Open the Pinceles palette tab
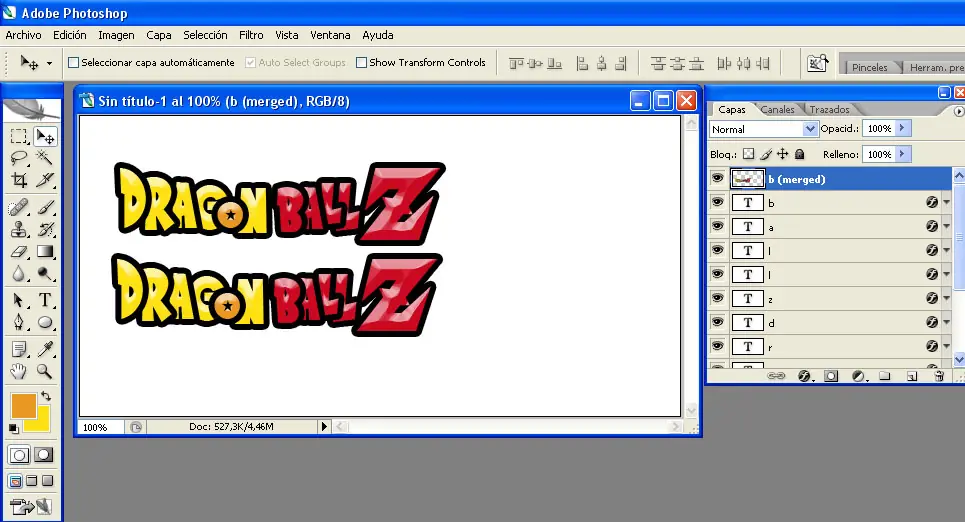The image size is (965, 522). click(x=870, y=67)
